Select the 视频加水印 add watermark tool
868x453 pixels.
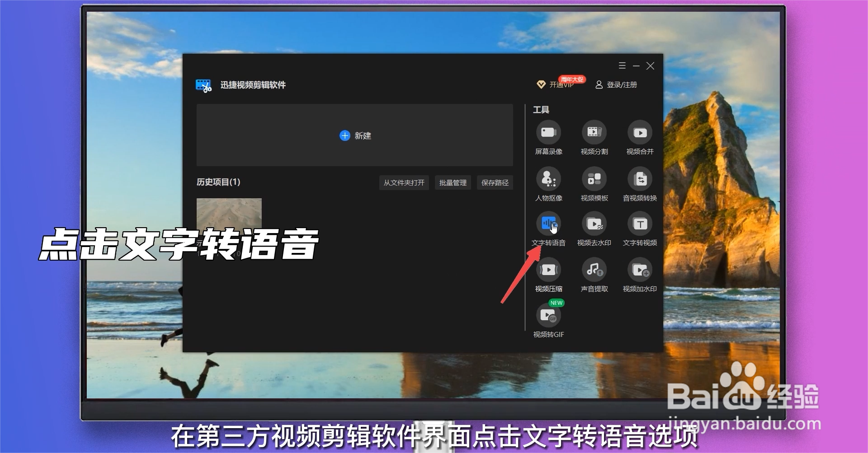tap(639, 269)
